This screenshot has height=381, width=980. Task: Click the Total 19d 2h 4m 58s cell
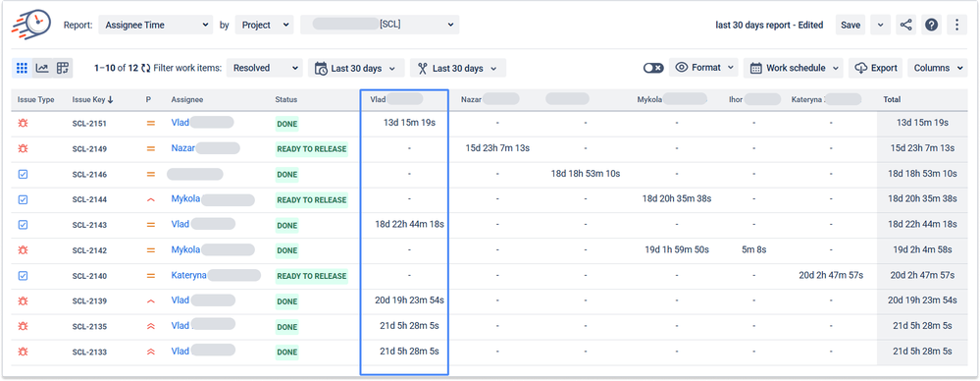tap(922, 249)
